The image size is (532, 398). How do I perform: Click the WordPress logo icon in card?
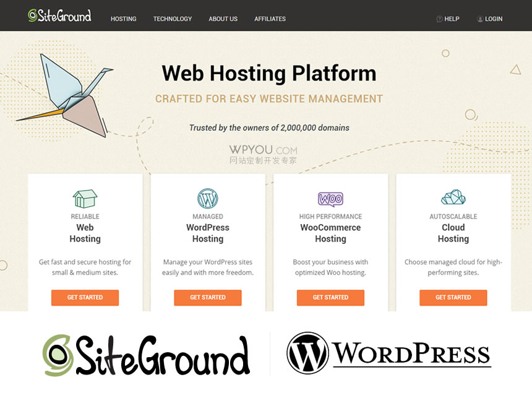(x=208, y=198)
